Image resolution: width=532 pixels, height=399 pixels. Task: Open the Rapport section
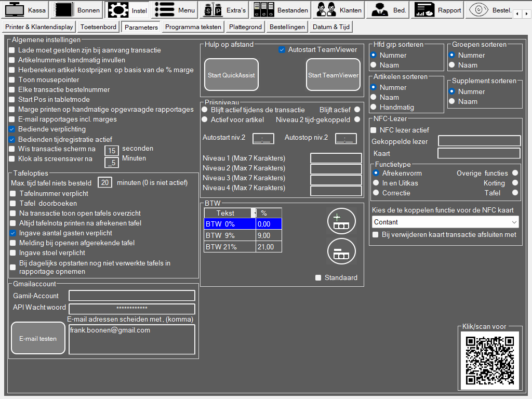(438, 10)
